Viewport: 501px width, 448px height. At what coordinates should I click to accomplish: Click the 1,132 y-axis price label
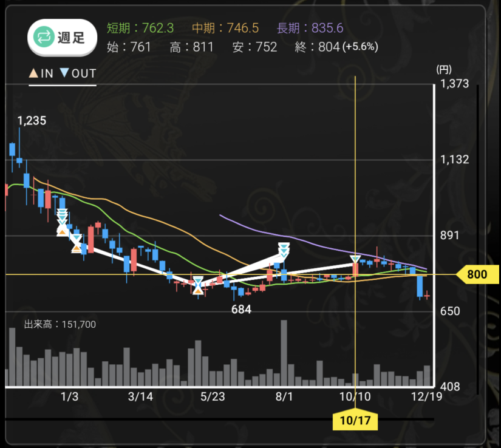coord(454,159)
